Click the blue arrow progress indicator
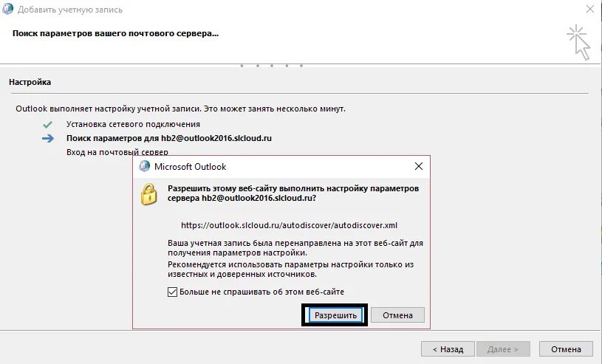This screenshot has height=364, width=602. (48, 138)
